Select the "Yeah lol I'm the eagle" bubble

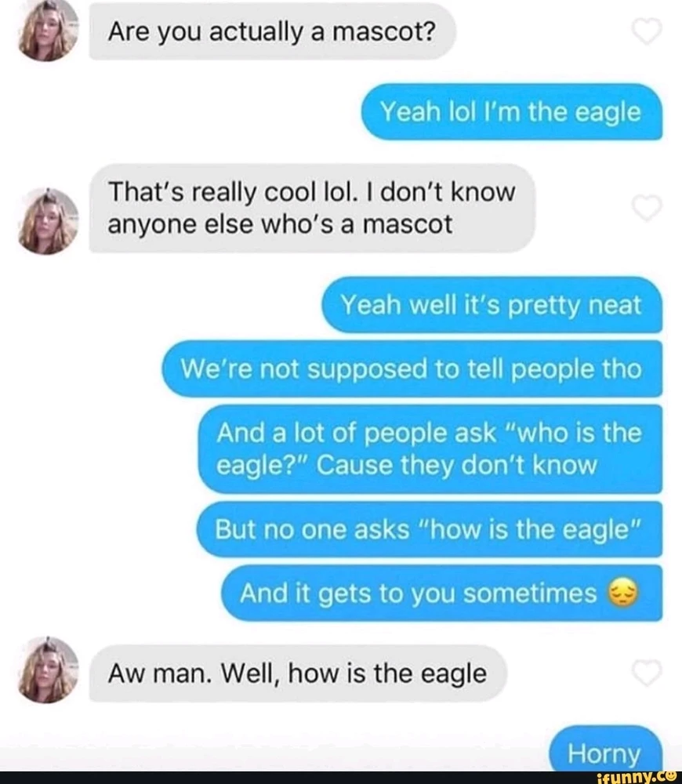(511, 112)
